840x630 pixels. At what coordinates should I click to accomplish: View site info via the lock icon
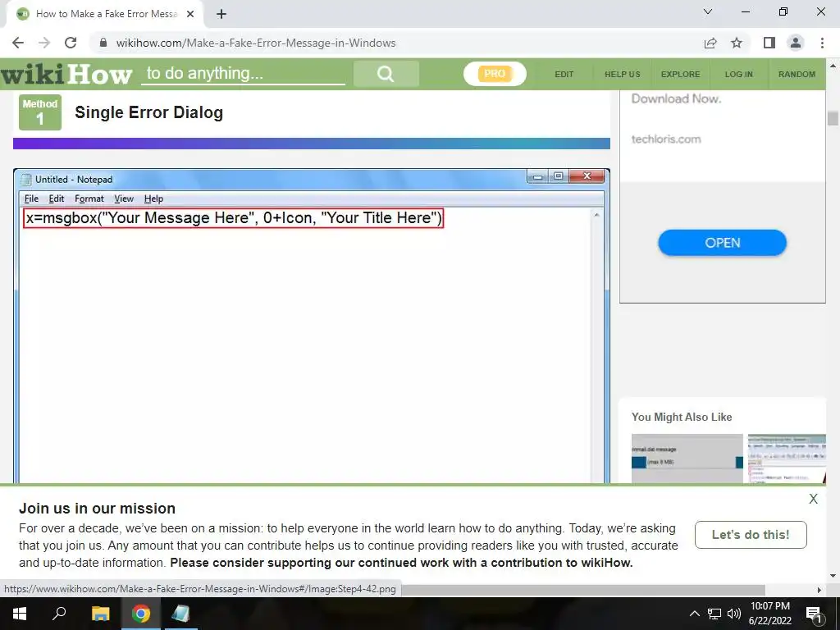point(103,43)
